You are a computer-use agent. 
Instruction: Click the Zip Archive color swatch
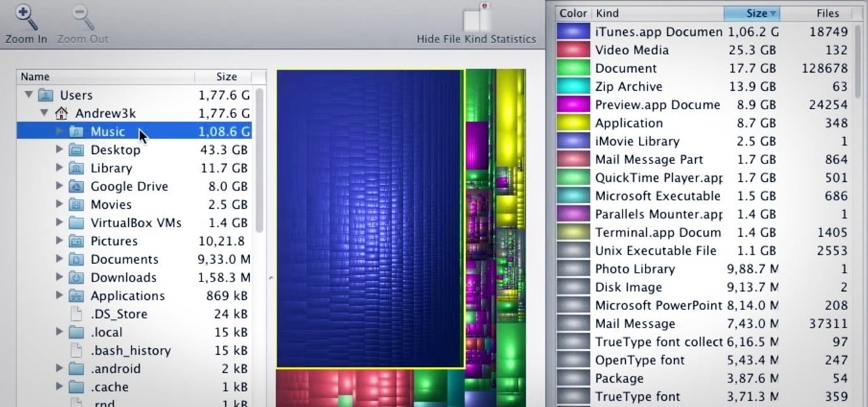click(573, 87)
